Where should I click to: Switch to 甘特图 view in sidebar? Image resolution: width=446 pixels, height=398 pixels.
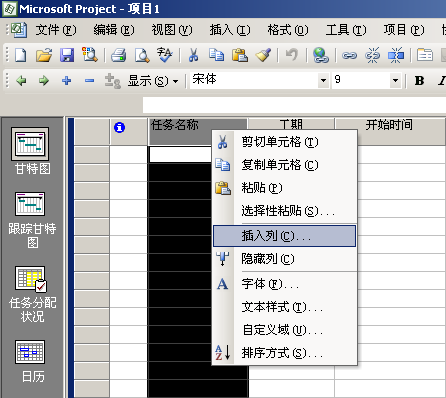tap(31, 151)
